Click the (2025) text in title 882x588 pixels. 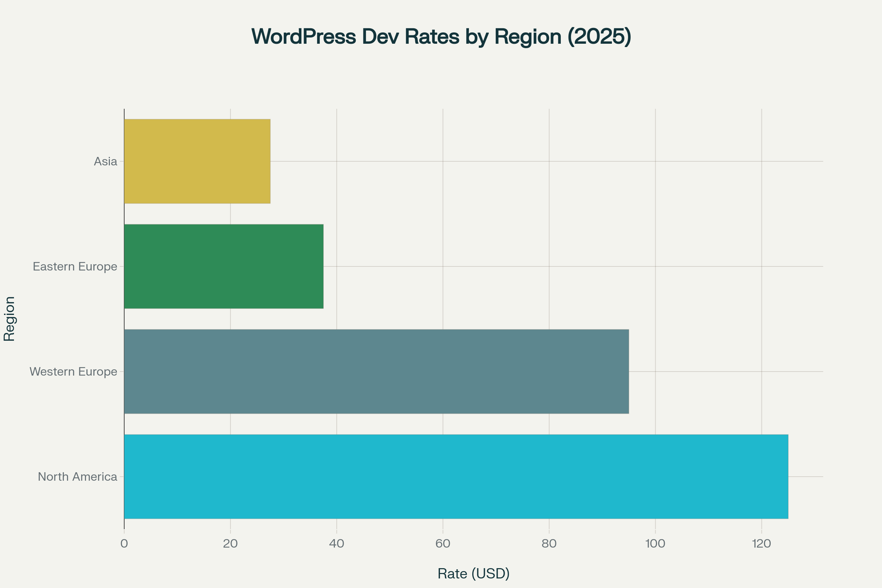coord(599,36)
